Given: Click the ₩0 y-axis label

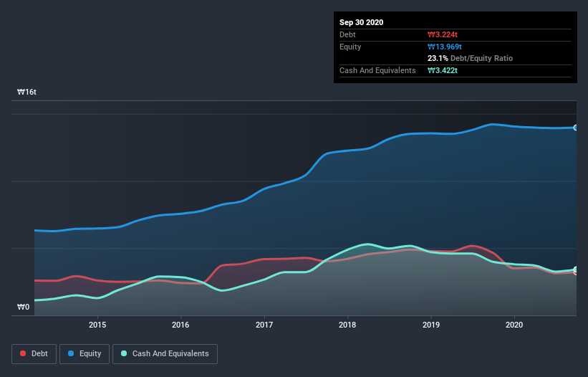Looking at the screenshot, I should pyautogui.click(x=23, y=307).
